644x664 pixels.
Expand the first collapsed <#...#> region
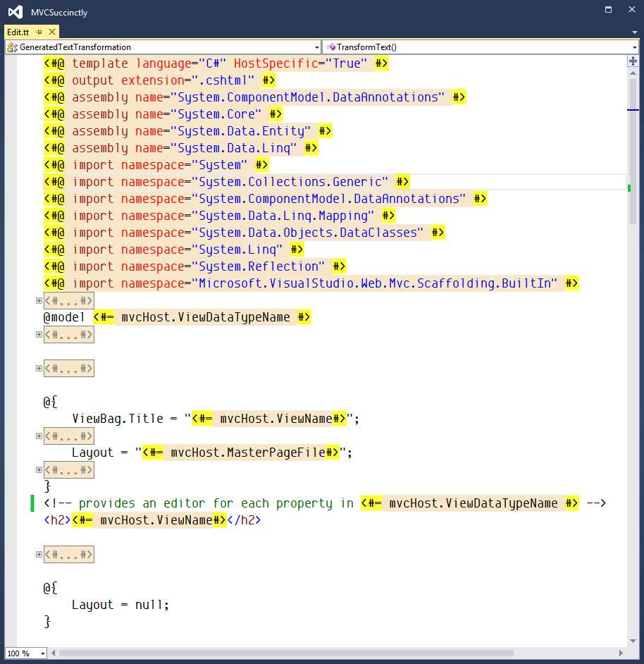(x=39, y=300)
